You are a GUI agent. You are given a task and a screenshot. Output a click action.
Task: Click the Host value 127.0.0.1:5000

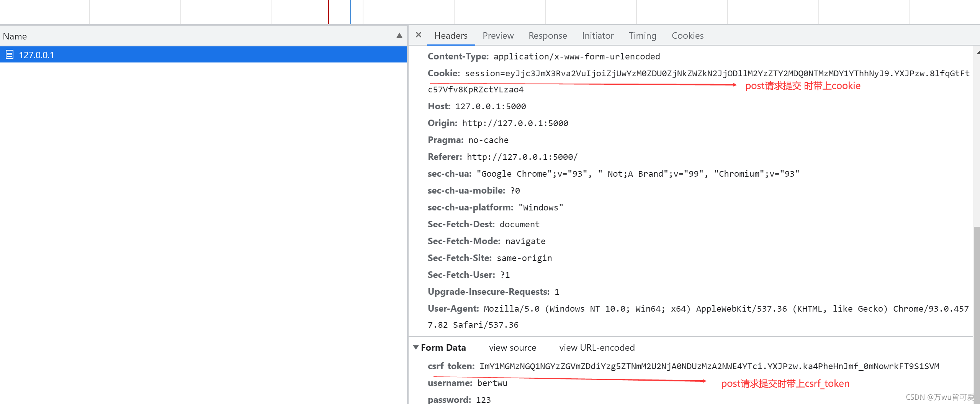pos(490,106)
